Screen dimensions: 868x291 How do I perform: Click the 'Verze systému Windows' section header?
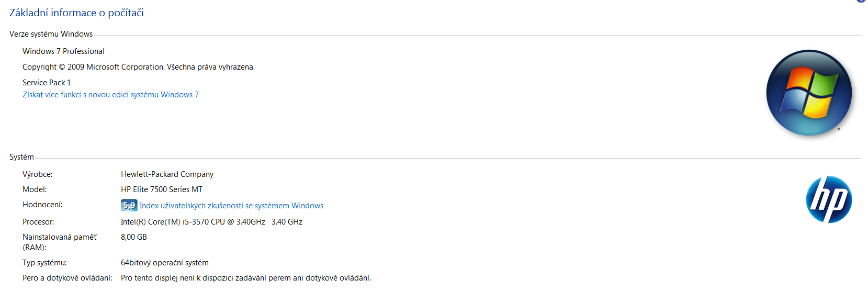pyautogui.click(x=51, y=34)
